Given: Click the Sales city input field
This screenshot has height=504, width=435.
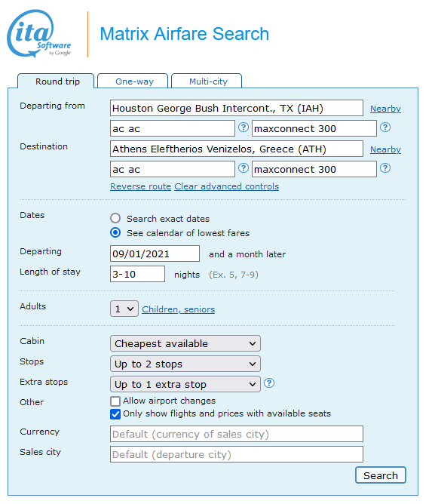Looking at the screenshot, I should click(237, 454).
